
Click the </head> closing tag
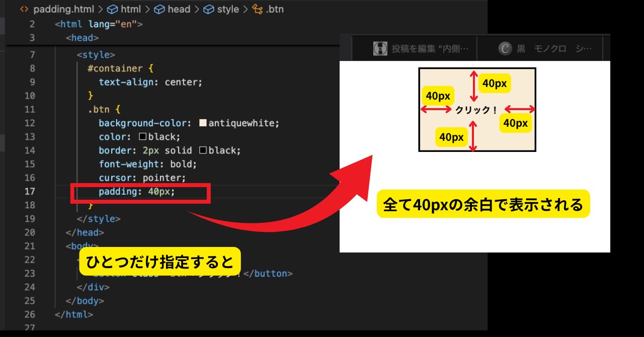tap(85, 232)
